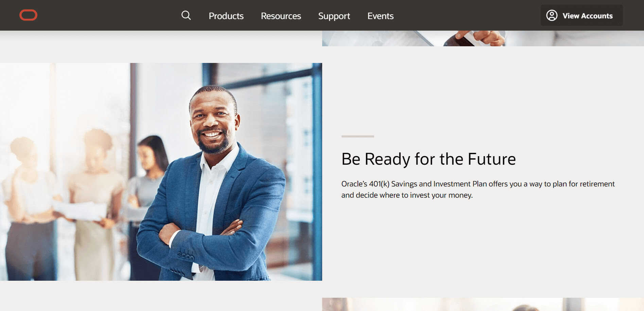
Task: Click the short decorative line above the heading
Action: [x=358, y=136]
